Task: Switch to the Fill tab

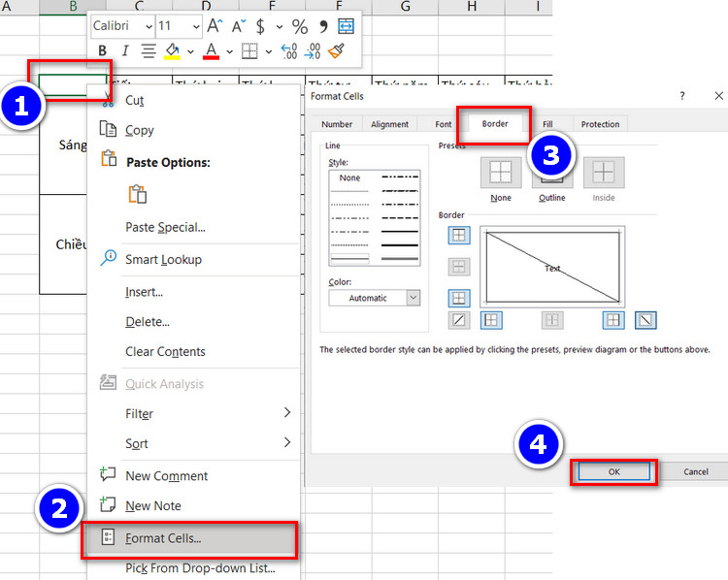Action: pyautogui.click(x=547, y=124)
